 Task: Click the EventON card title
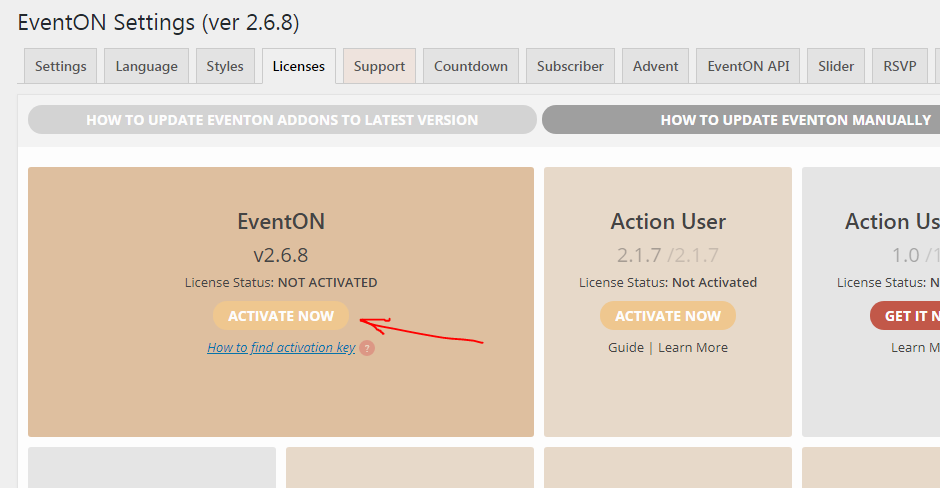click(x=281, y=222)
